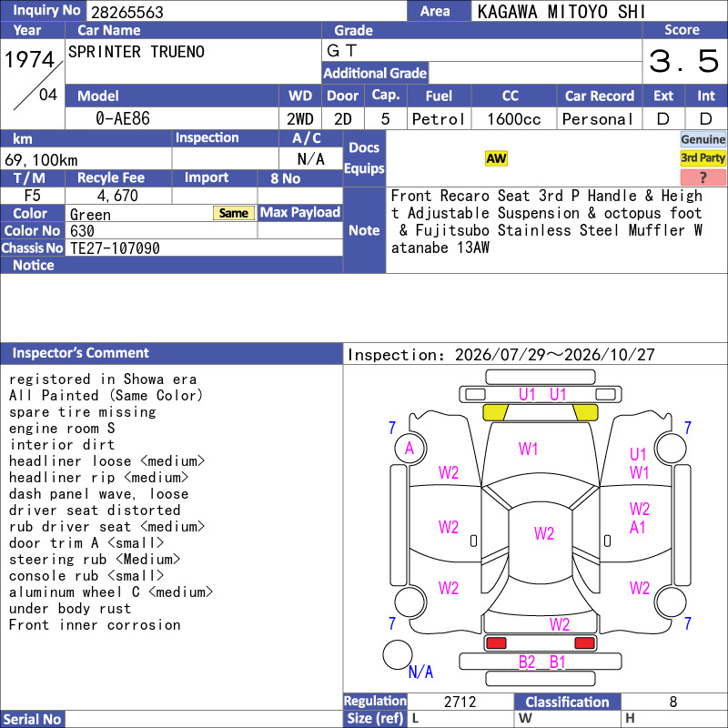Click the comment 'driver seat distorted'
728x728 pixels.
[x=95, y=511]
